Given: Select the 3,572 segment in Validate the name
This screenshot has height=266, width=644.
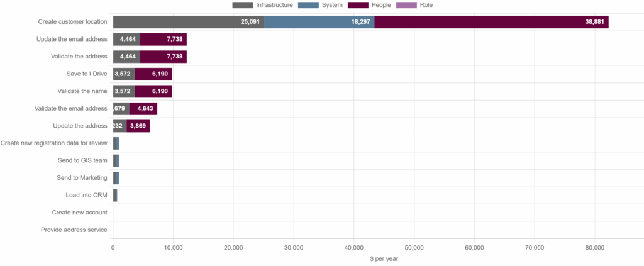Looking at the screenshot, I should click(x=123, y=91).
